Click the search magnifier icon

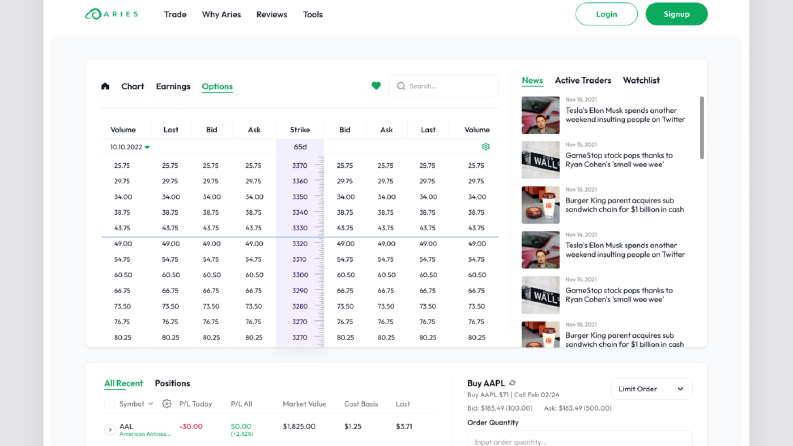tap(401, 86)
